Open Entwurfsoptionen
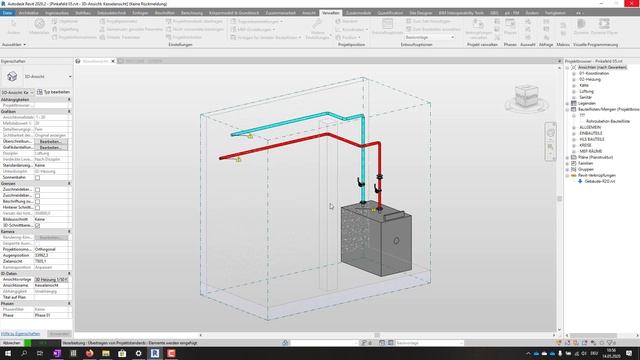The height and width of the screenshot is (360, 640). point(387,27)
